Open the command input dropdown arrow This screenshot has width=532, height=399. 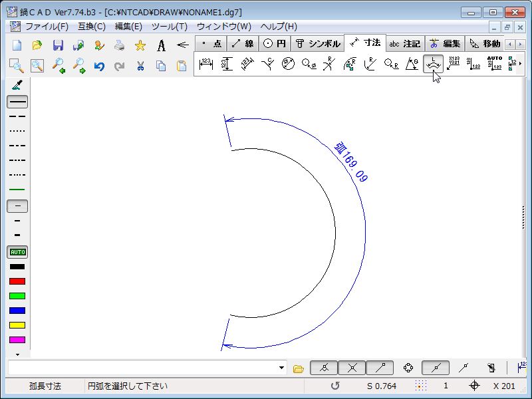coord(281,368)
